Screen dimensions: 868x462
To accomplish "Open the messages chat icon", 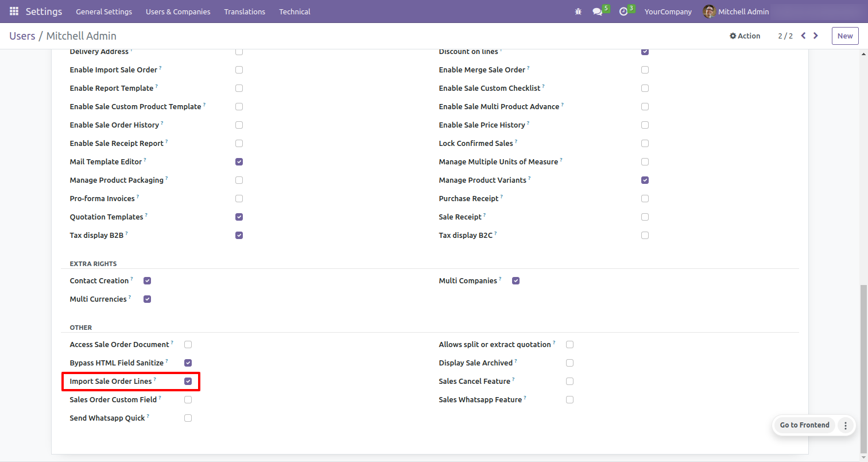I will point(598,11).
